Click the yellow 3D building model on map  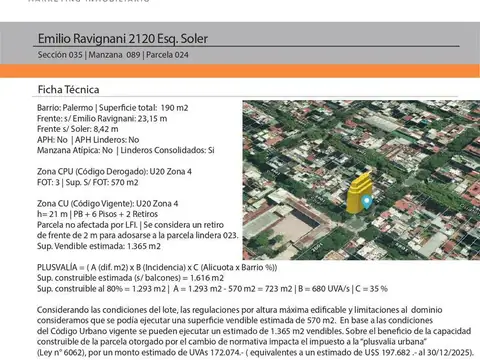358,193
